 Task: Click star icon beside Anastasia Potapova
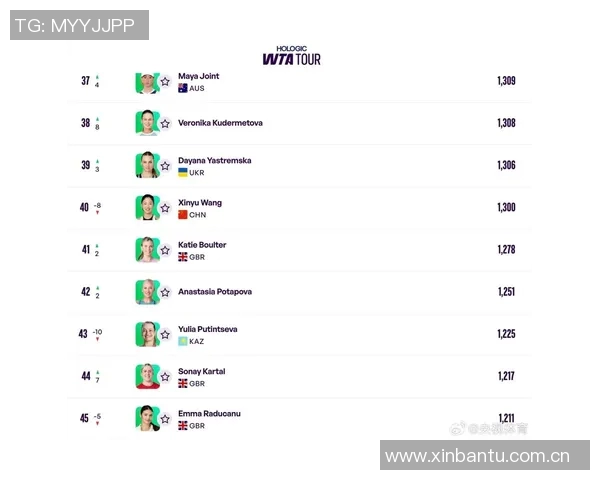tap(165, 292)
